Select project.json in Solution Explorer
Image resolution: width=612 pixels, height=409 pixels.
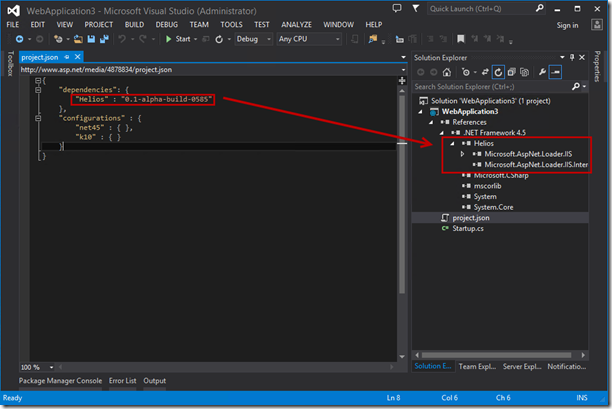tap(471, 218)
